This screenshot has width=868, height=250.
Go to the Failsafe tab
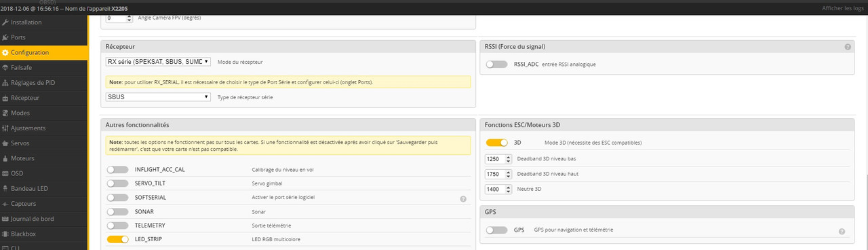(44, 67)
